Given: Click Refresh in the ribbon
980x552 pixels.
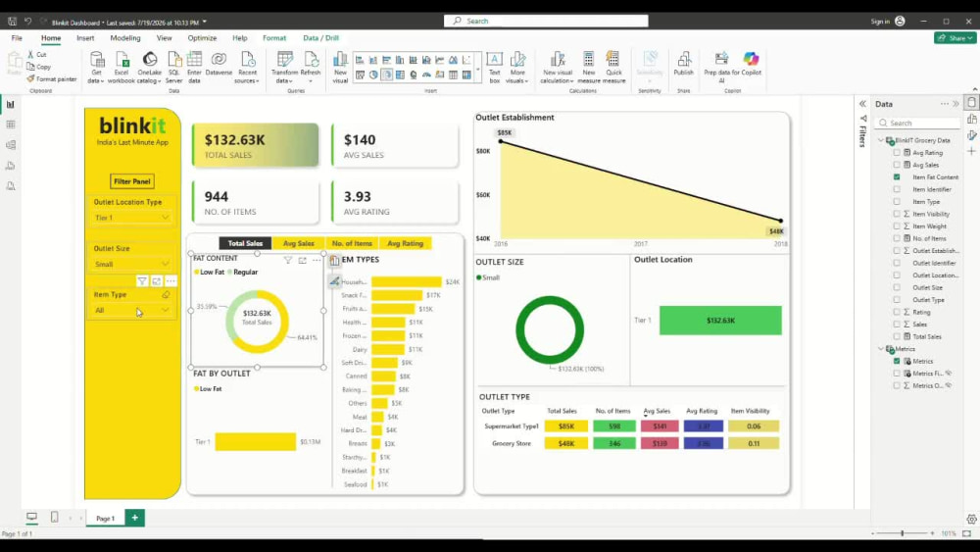Looking at the screenshot, I should pyautogui.click(x=311, y=68).
